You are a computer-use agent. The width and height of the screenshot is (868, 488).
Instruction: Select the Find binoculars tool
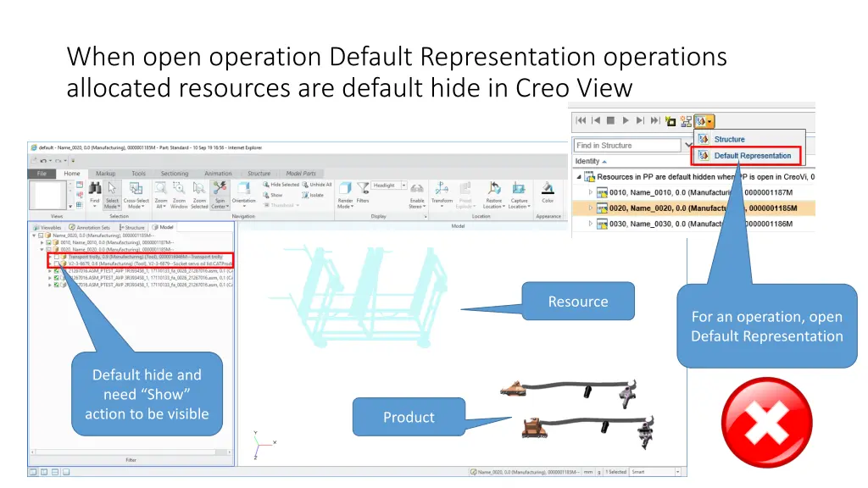[x=96, y=190]
